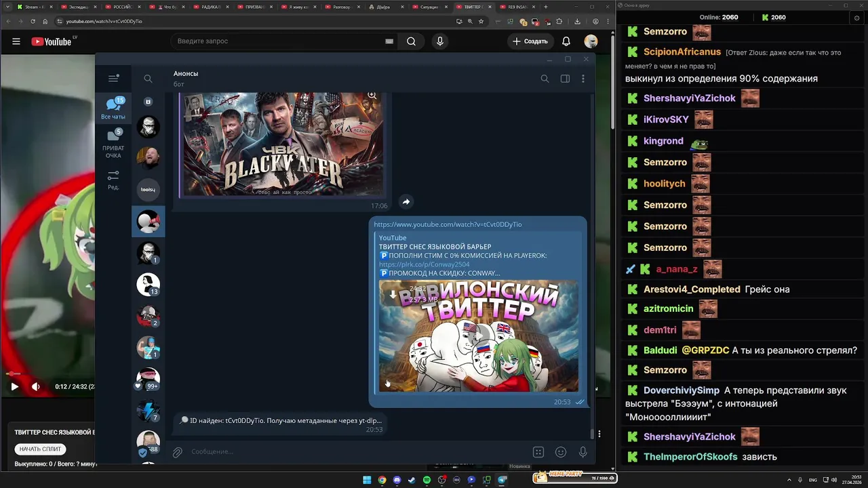
Task: Open Ред. folder edit option
Action: (113, 180)
